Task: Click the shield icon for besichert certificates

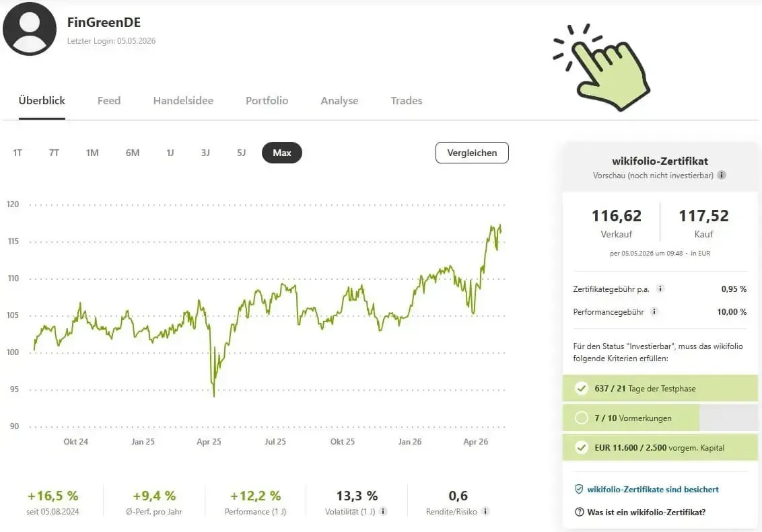Action: [x=579, y=489]
